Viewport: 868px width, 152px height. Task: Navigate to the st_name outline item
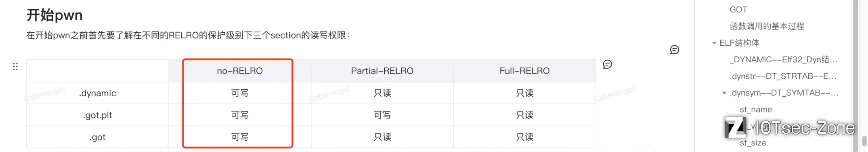755,110
